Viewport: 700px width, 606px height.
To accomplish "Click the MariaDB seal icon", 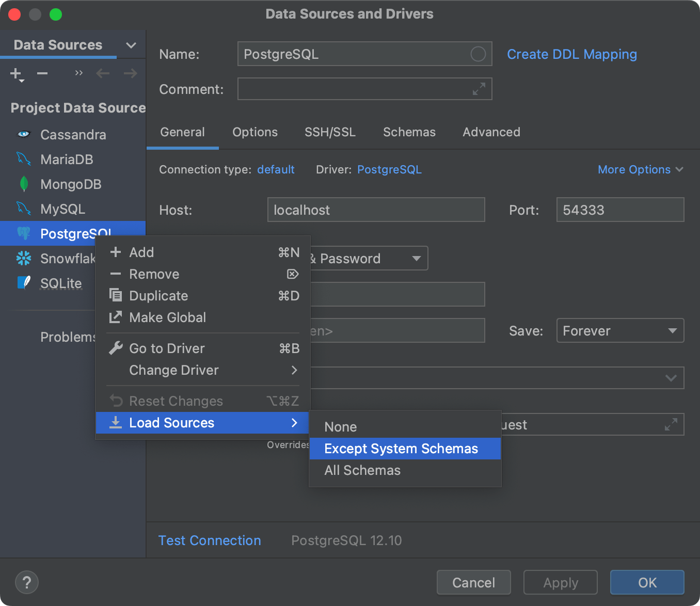I will tap(24, 159).
